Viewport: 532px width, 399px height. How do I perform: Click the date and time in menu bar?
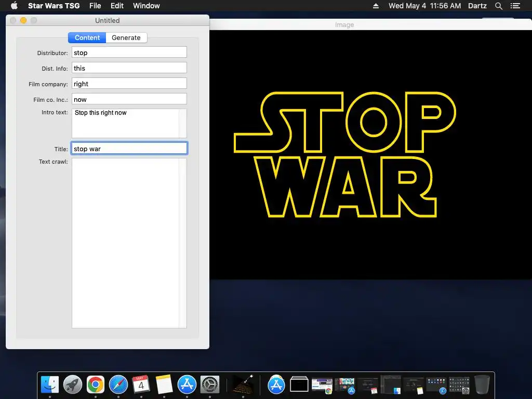(425, 6)
